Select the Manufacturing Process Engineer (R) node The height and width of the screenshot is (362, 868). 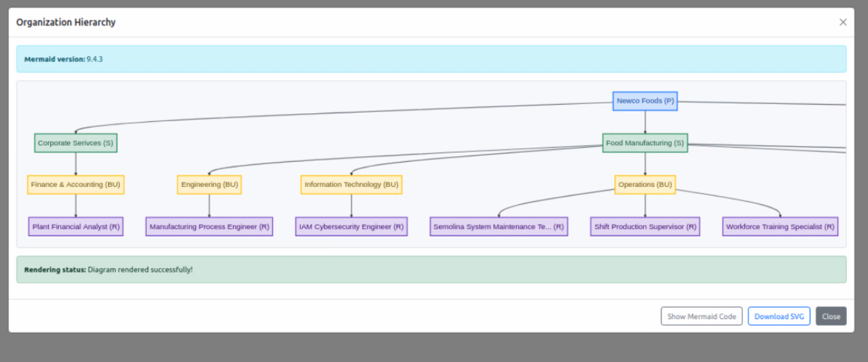point(209,226)
